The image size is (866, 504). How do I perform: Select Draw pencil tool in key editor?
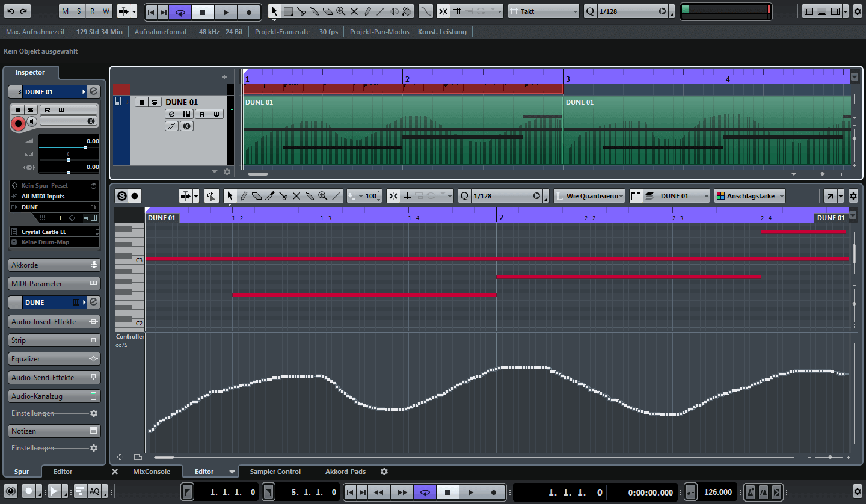[x=244, y=196]
